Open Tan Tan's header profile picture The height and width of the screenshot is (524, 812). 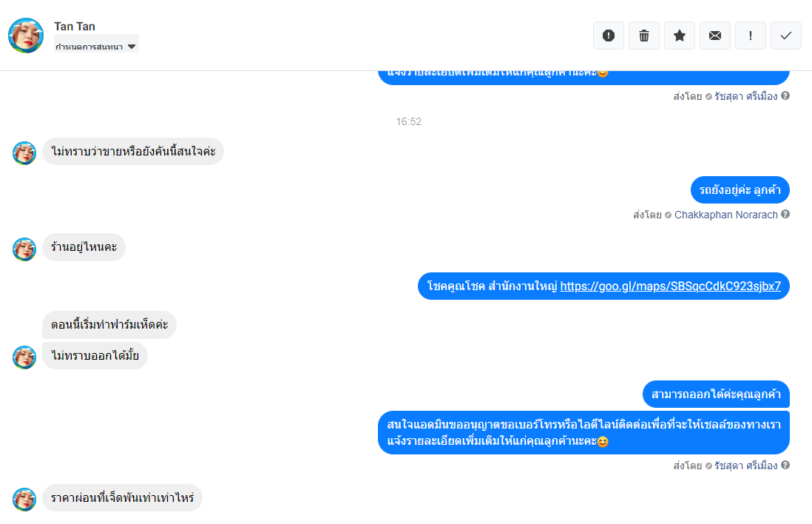[x=26, y=36]
